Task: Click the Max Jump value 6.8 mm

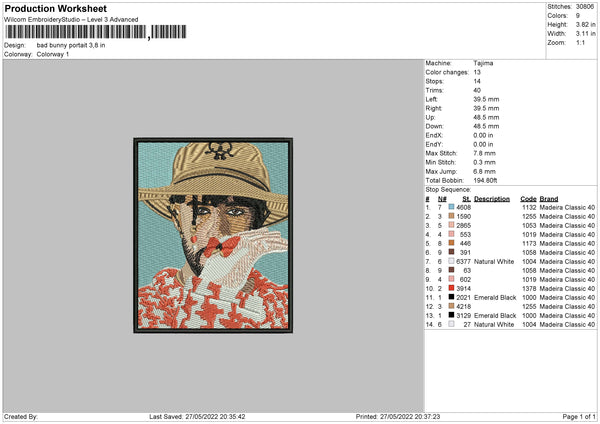Action: pos(484,171)
